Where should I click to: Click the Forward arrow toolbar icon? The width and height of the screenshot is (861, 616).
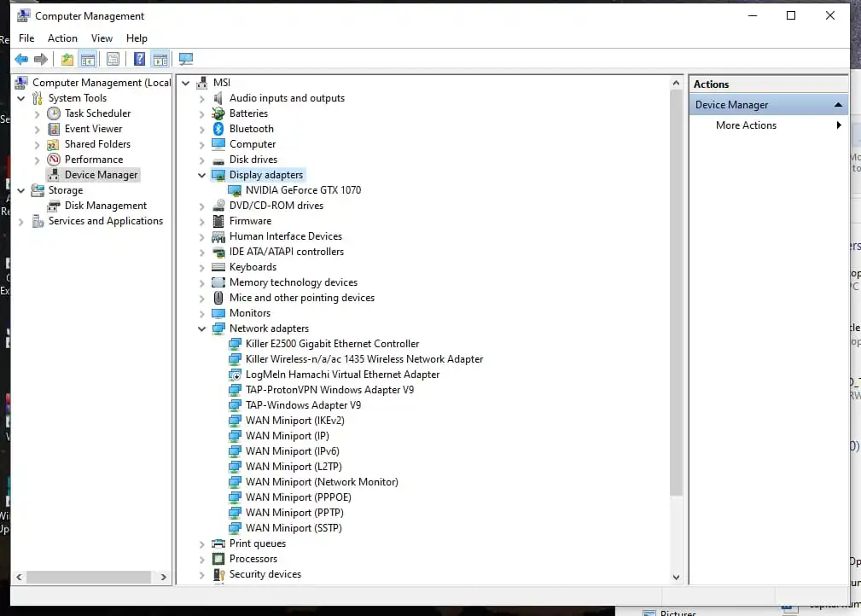(x=41, y=59)
